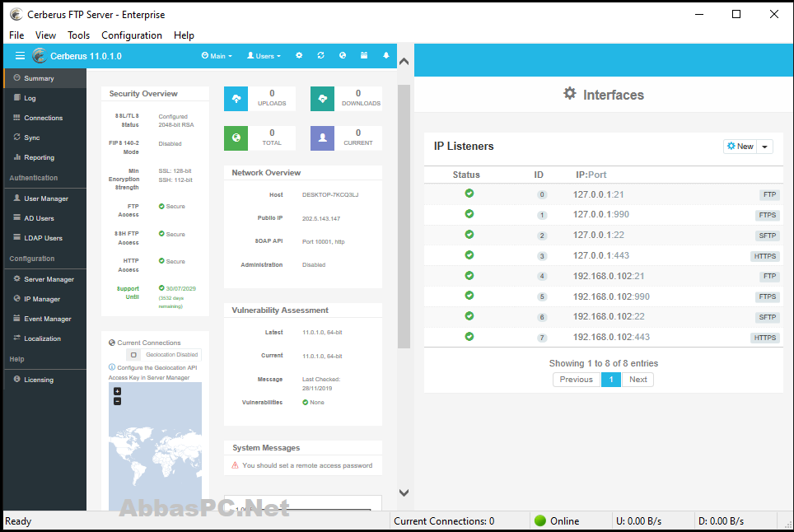Viewport: 794px width, 532px height.
Task: Click the Uploads cloud icon tile
Action: 236,99
